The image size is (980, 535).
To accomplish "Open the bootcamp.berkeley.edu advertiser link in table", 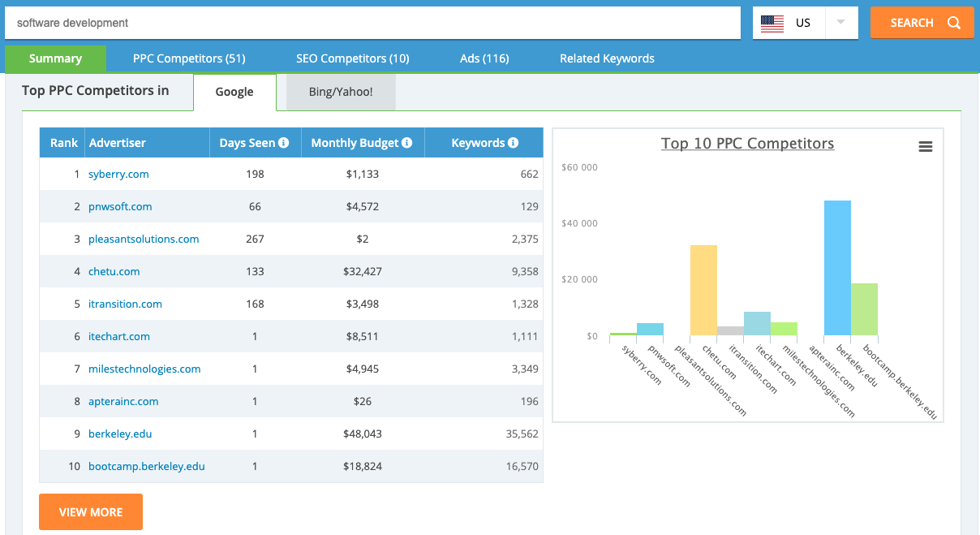I will point(147,466).
